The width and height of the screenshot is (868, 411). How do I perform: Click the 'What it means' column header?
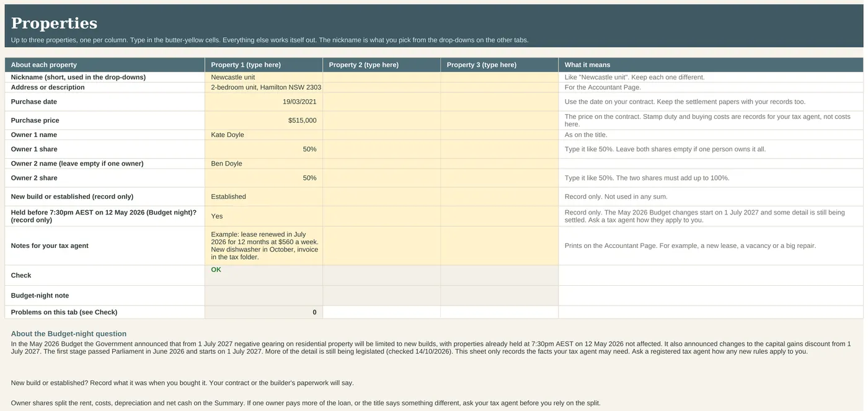point(711,64)
